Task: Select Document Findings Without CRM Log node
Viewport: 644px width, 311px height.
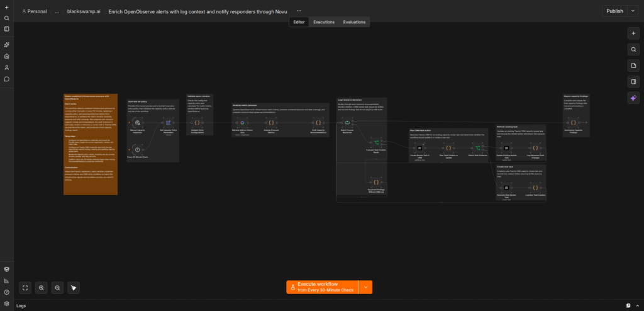Action: [x=376, y=182]
